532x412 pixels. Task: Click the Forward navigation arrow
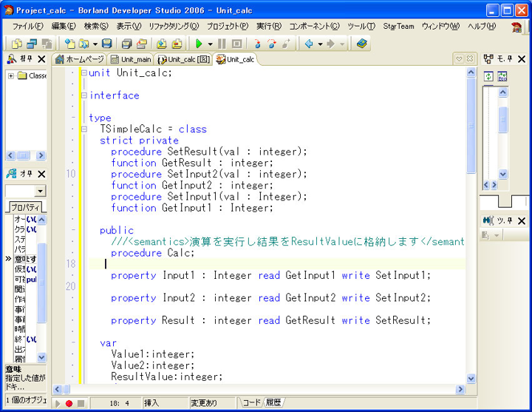click(330, 44)
